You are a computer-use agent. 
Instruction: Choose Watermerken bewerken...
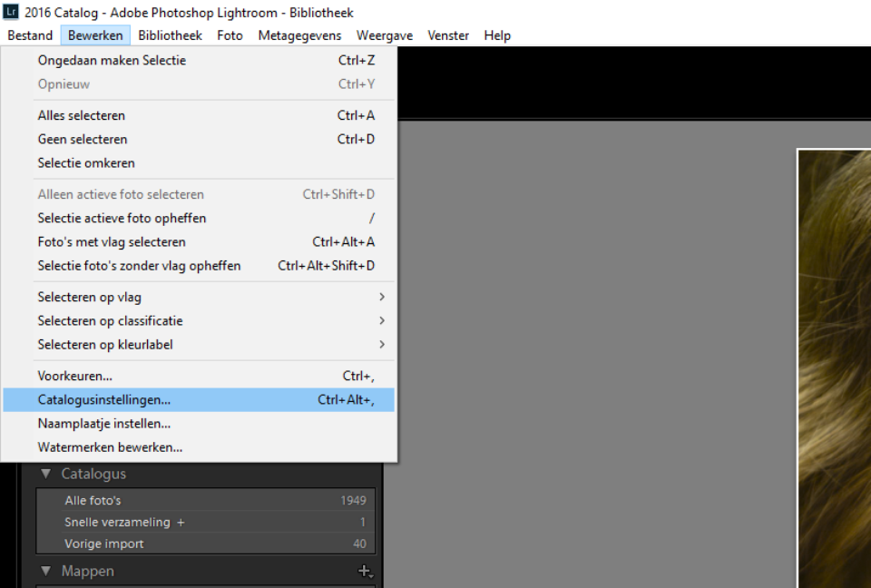pos(199,447)
